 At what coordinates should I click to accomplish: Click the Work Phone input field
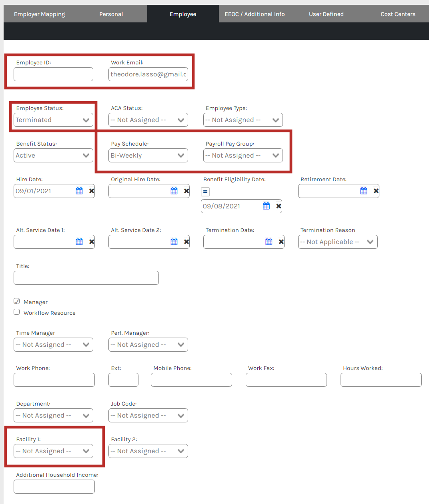[x=54, y=380]
